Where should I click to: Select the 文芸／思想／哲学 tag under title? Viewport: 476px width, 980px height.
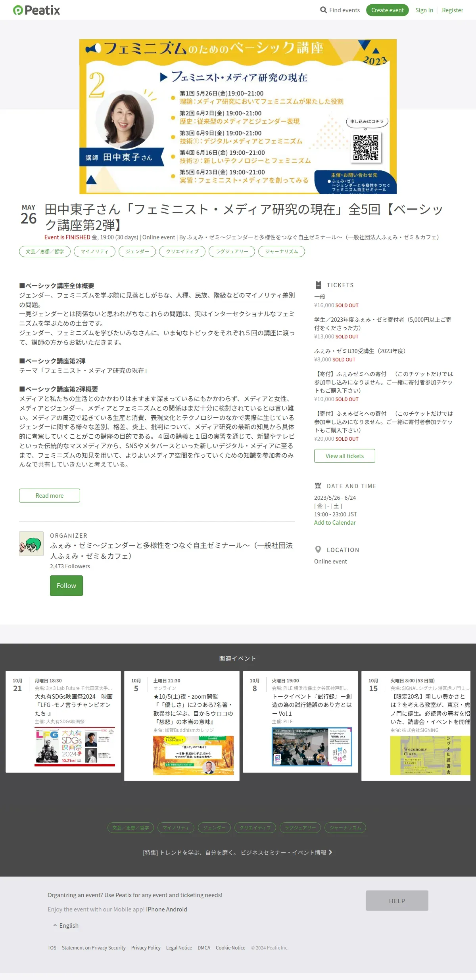[x=45, y=251]
